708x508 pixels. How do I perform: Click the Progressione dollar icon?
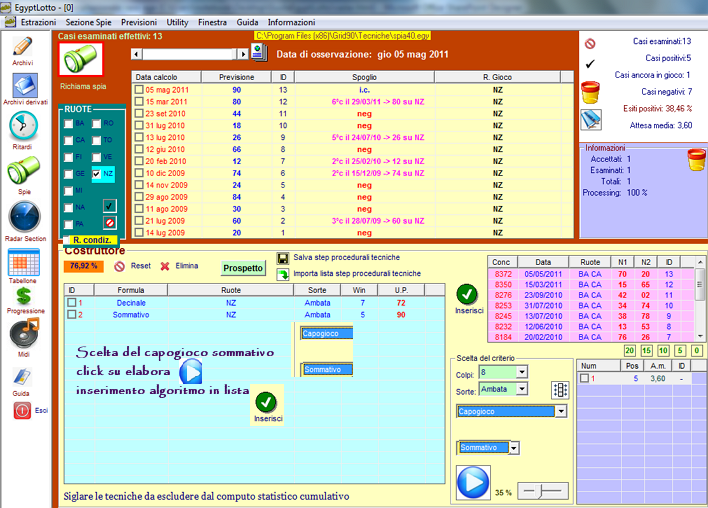[x=22, y=296]
